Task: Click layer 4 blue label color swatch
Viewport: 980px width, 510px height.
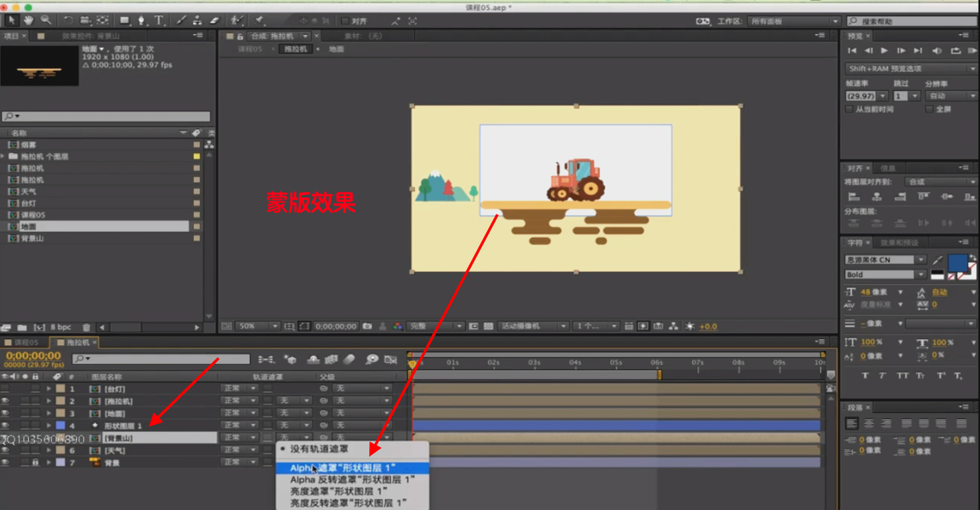Action: [x=60, y=426]
